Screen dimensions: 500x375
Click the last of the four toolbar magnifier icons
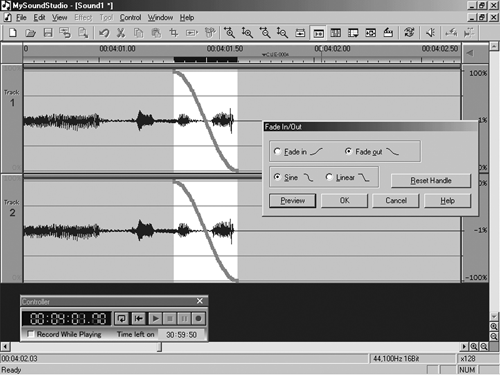point(282,33)
